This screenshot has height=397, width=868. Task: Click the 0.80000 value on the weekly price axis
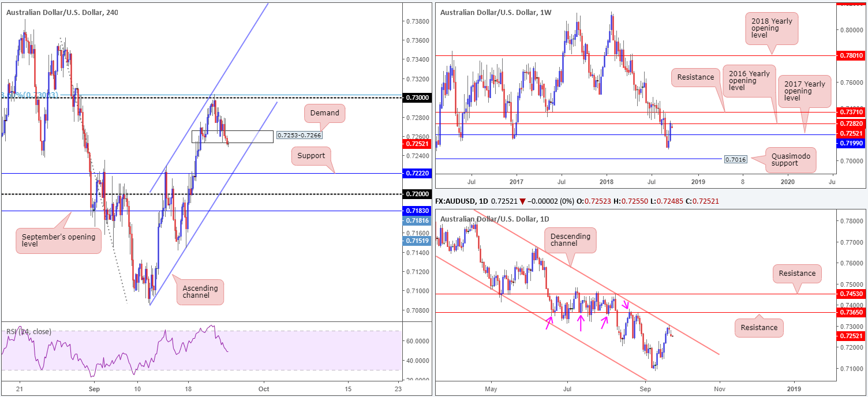851,30
